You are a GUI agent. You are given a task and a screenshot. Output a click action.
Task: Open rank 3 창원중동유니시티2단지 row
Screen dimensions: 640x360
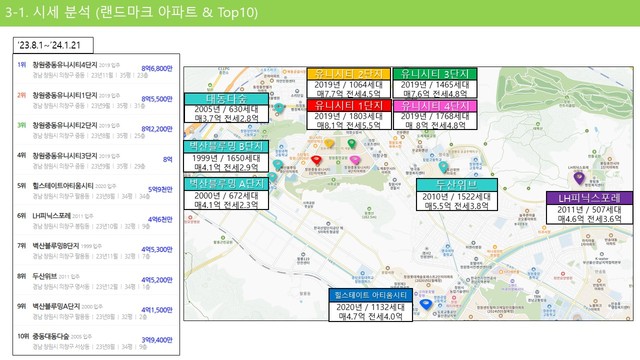[x=96, y=130]
